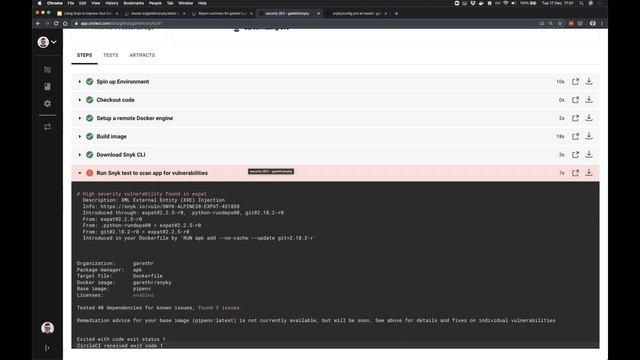Open the Download Snyk CLI output in new window
This screenshot has height=360, width=640.
click(x=575, y=155)
